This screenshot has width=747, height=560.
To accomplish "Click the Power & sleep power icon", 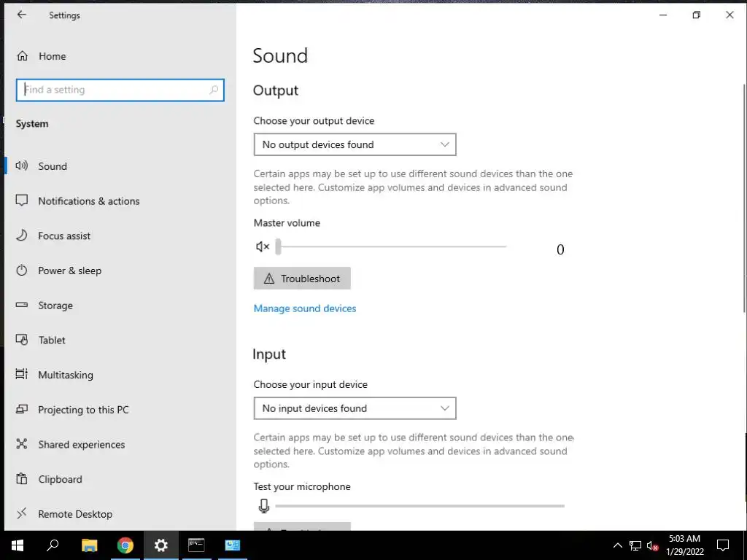I will 21,270.
